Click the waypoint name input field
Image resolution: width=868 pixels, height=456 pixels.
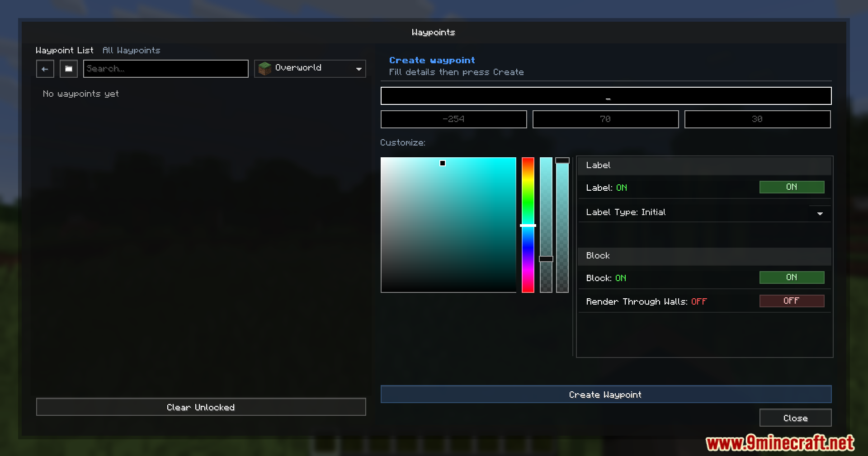click(606, 96)
